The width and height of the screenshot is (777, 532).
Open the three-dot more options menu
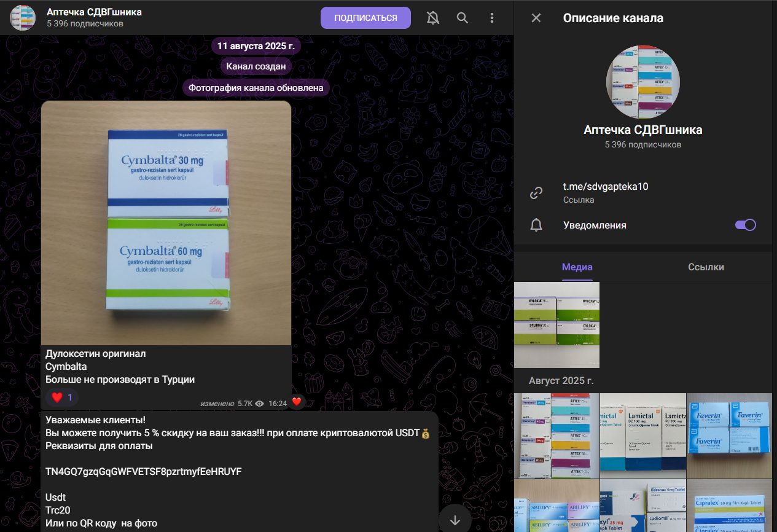492,18
